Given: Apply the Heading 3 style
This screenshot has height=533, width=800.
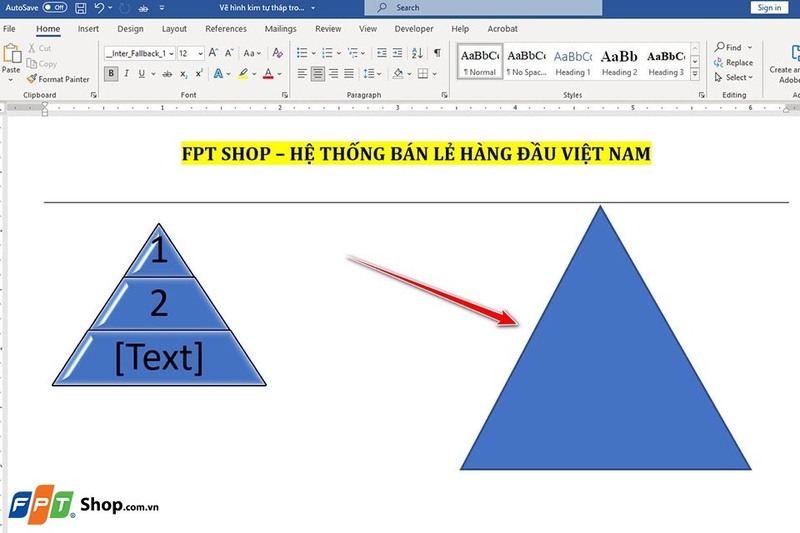Looking at the screenshot, I should [666, 62].
